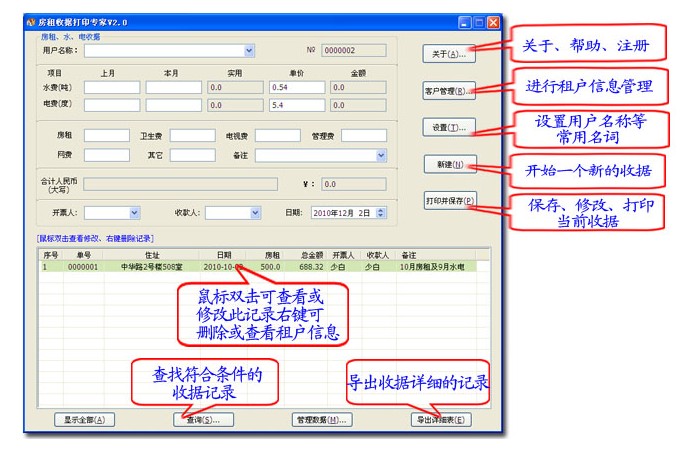The image size is (694, 455).
Task: Click the 日期 date stepper arrows
Action: (381, 213)
